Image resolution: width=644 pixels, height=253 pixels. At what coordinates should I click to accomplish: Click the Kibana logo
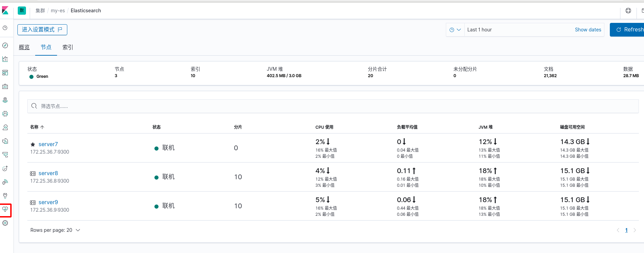point(5,11)
